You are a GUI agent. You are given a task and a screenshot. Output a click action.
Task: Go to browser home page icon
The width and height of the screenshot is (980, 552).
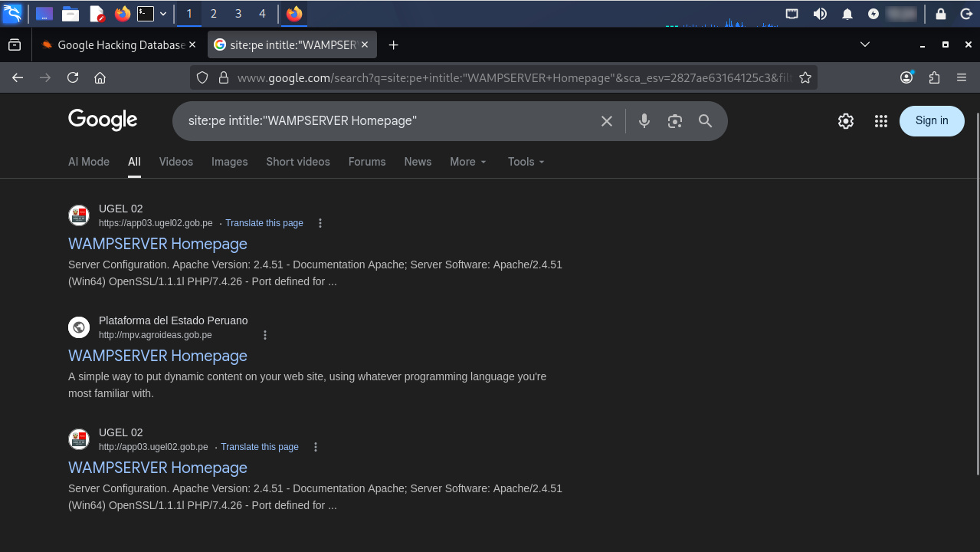coord(100,77)
